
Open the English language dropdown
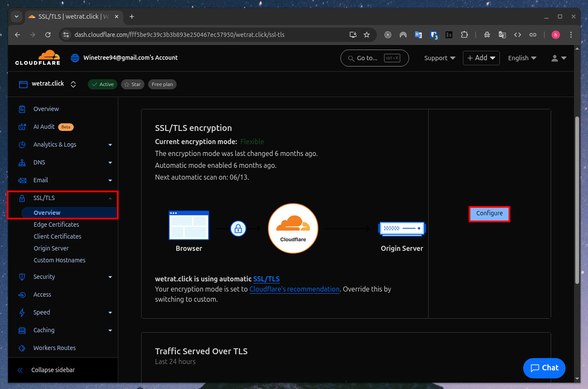click(x=522, y=58)
